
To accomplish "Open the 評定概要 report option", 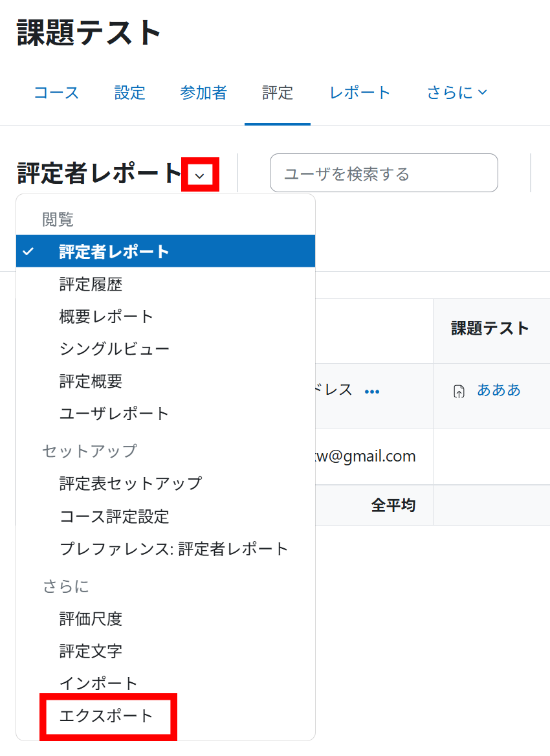I will 91,381.
